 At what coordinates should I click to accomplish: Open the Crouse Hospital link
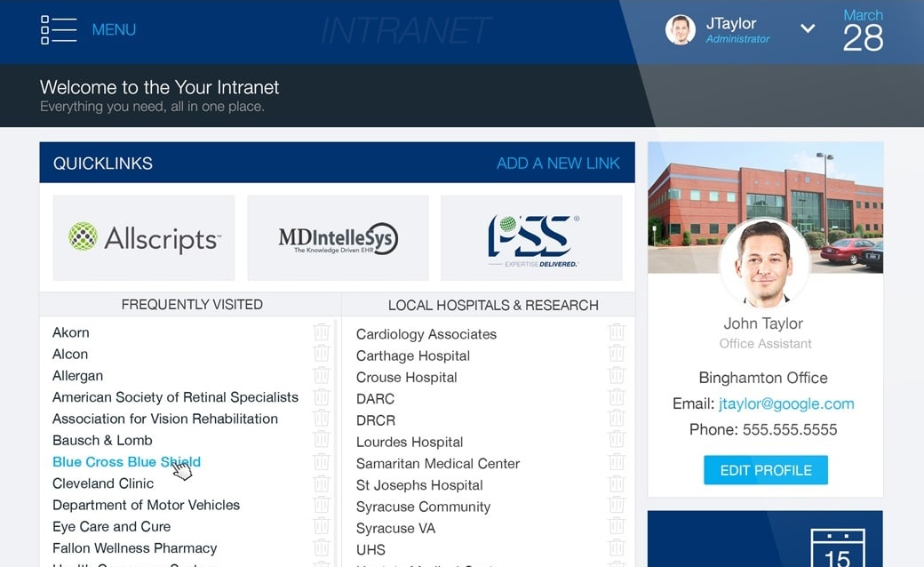(x=407, y=377)
